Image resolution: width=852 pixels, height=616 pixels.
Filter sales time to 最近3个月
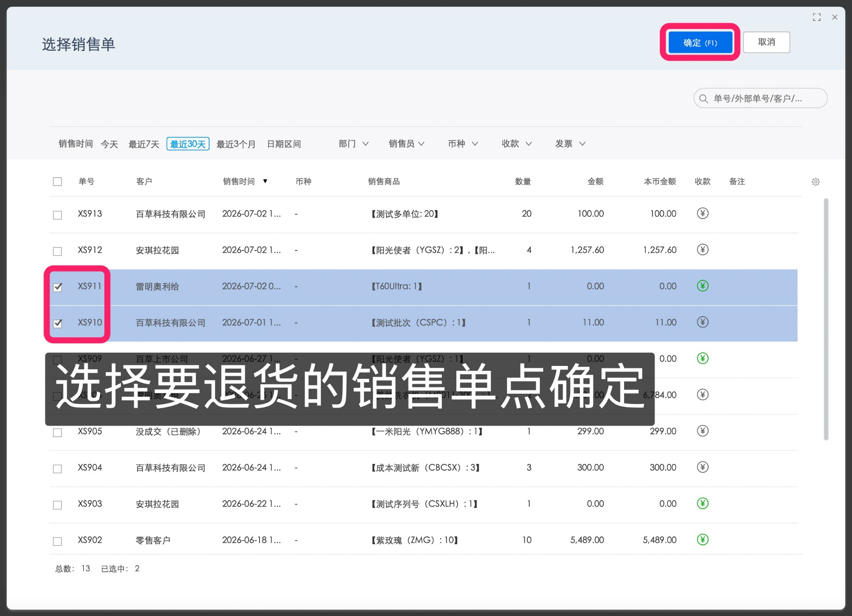click(x=236, y=144)
